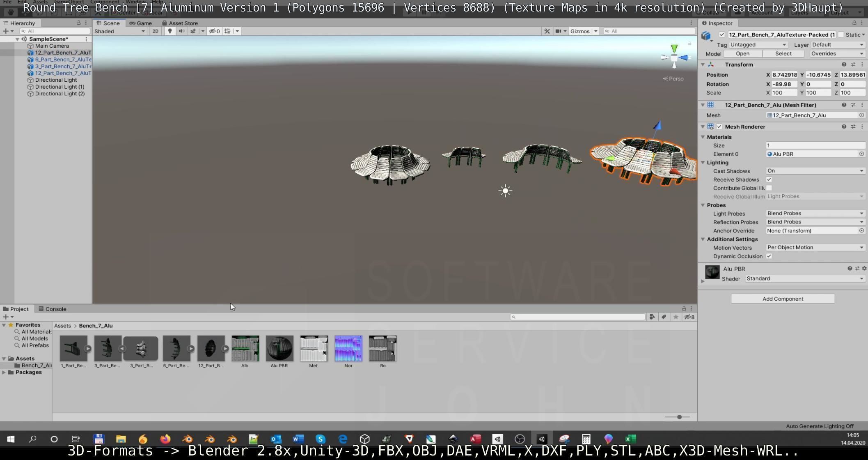Open the Shaded draw mode dropdown

(119, 31)
